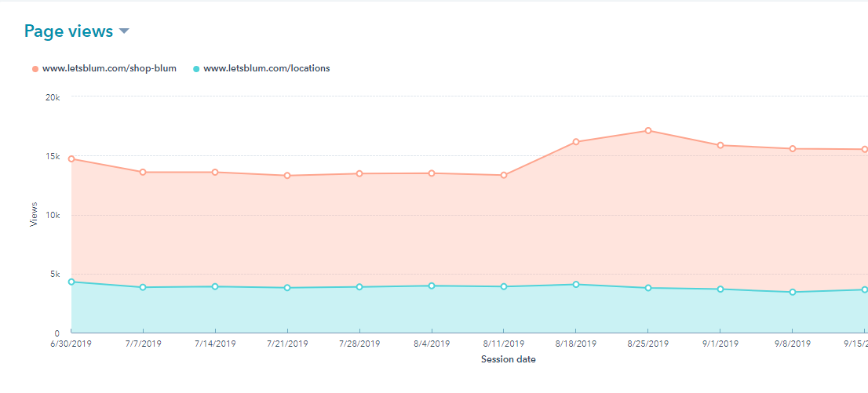Click the Session date axis title

(508, 359)
